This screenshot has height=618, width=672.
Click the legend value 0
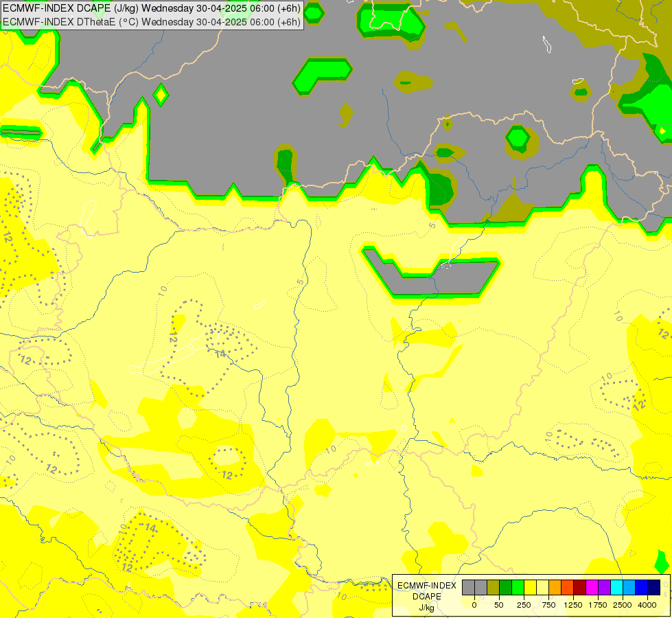tap(474, 605)
